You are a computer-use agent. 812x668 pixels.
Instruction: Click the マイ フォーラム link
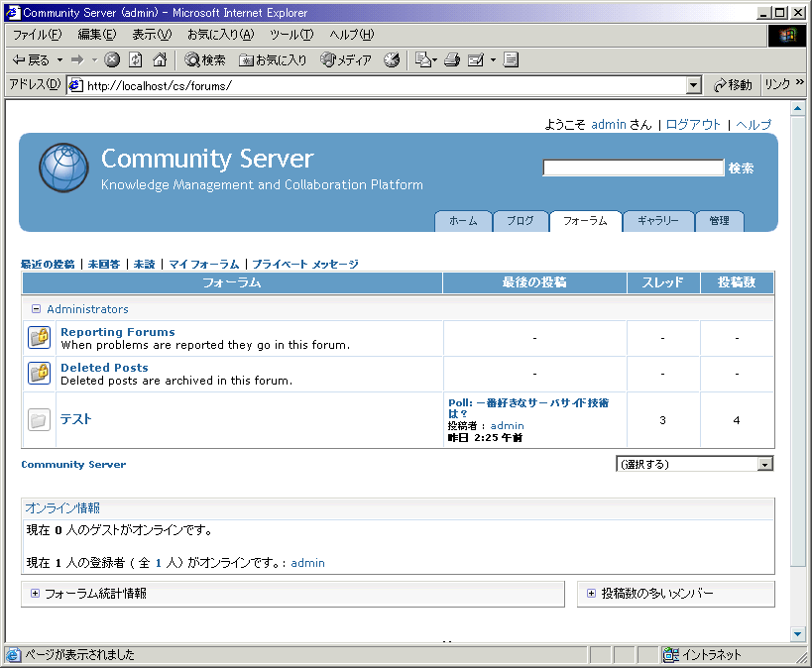(204, 264)
